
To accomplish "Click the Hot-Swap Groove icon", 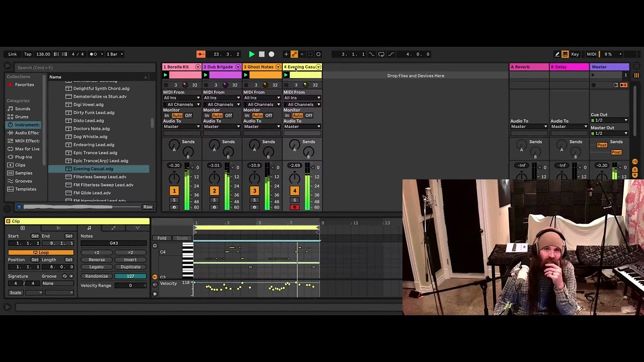I will coord(64,276).
